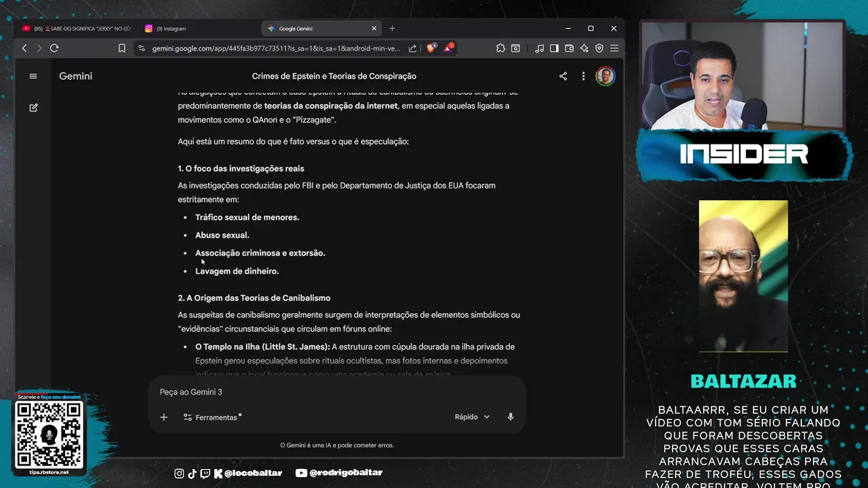Click 'Aqui está um resumo' paragraph
Screen dimensions: 868x488
point(293,142)
